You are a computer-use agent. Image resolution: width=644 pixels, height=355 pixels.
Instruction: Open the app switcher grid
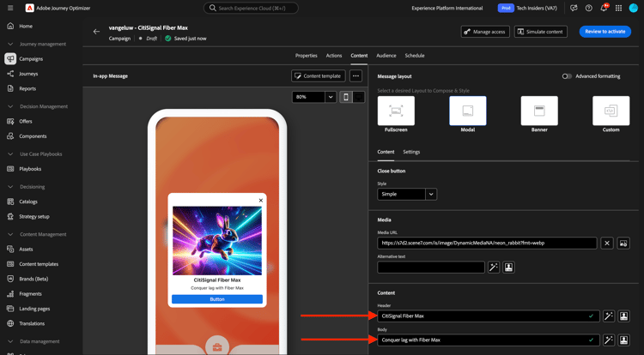(x=618, y=9)
